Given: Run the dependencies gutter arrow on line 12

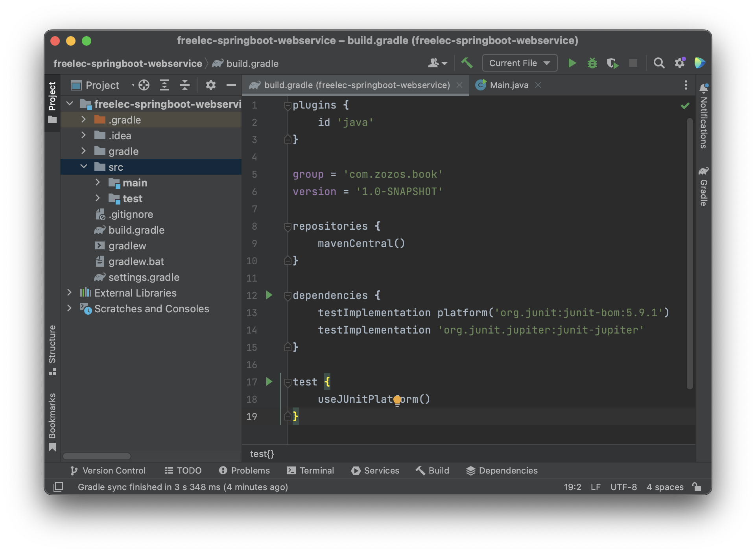Looking at the screenshot, I should 269,295.
